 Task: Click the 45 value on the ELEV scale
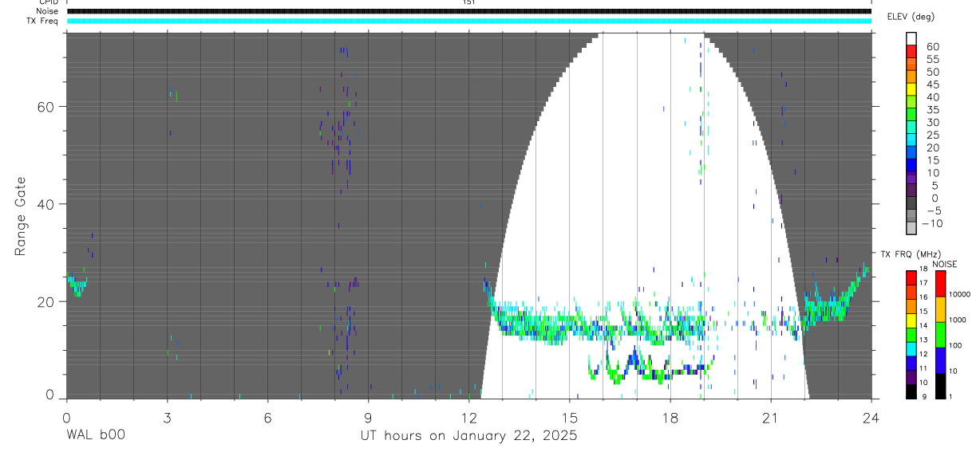tap(932, 85)
